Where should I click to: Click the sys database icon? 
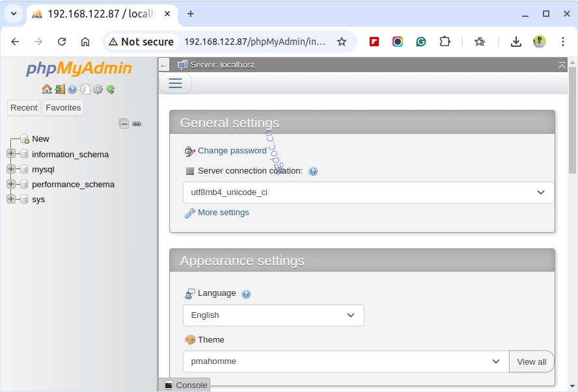pos(24,199)
